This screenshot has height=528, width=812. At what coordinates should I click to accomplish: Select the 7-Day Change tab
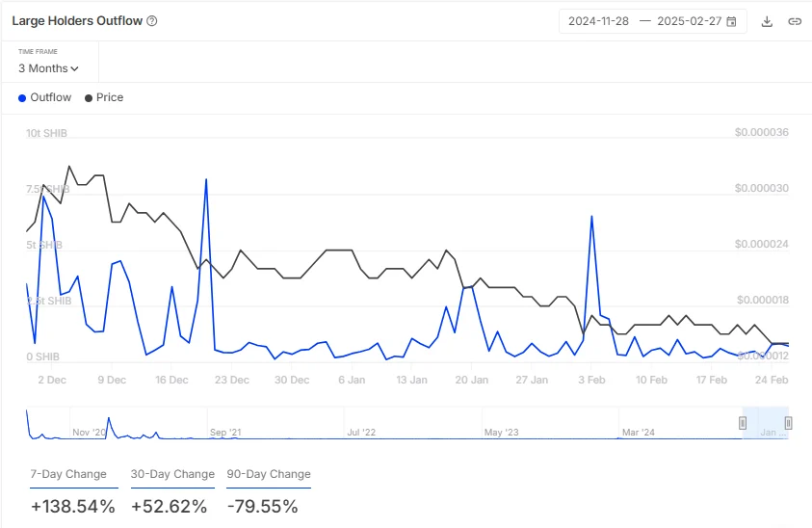67,474
